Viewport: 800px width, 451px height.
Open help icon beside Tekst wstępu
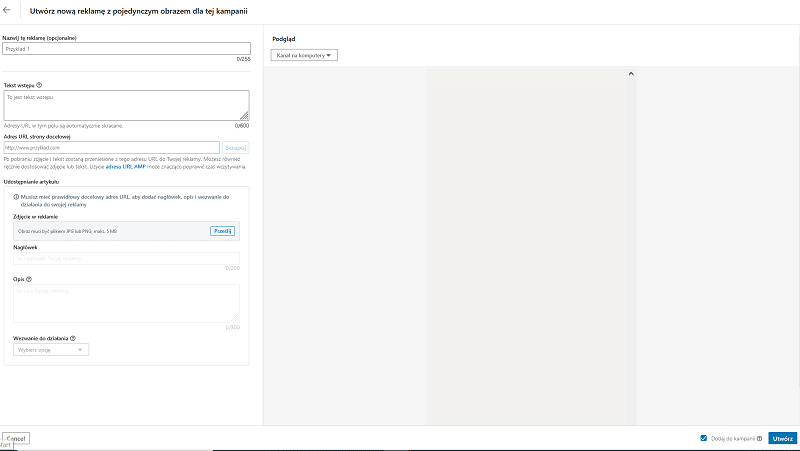point(39,85)
